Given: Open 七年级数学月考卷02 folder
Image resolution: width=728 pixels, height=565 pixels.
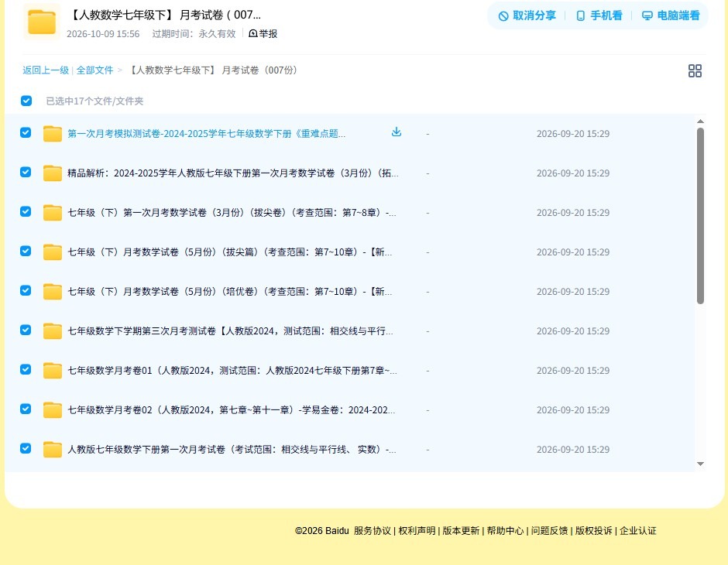Looking at the screenshot, I should [x=232, y=409].
